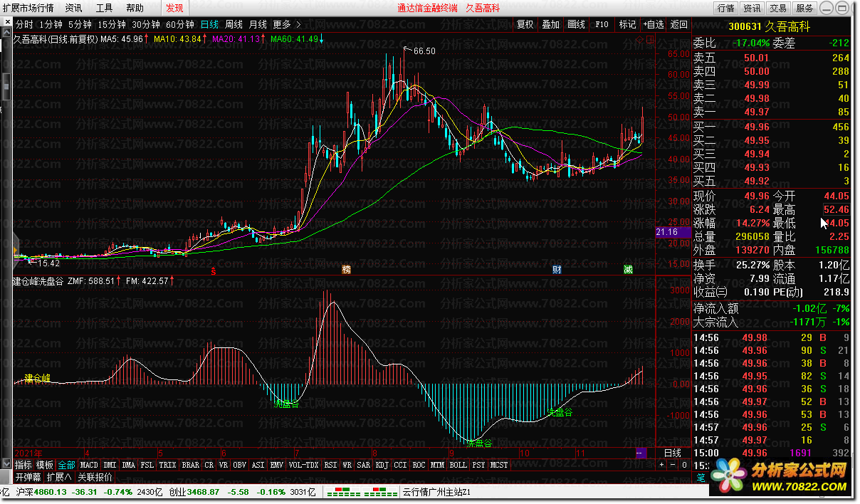Open the 资讯 menu
The height and width of the screenshot is (504, 860).
(73, 8)
